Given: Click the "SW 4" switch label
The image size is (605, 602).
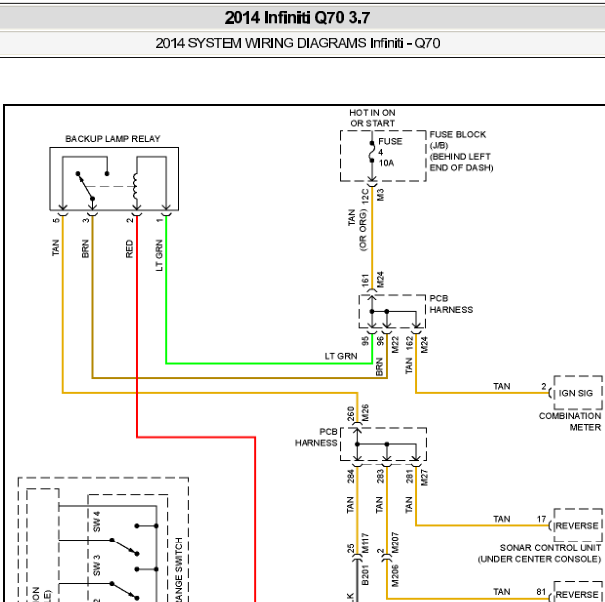Looking at the screenshot, I should [x=97, y=521].
